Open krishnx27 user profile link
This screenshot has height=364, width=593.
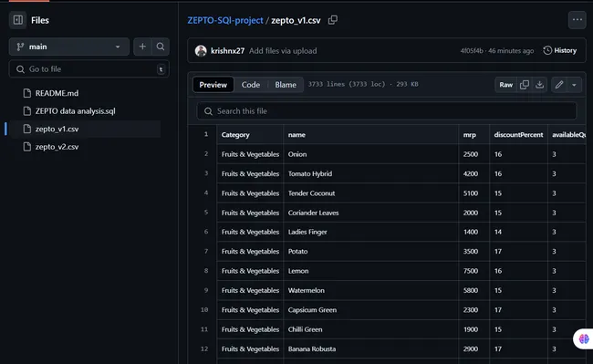coord(228,51)
